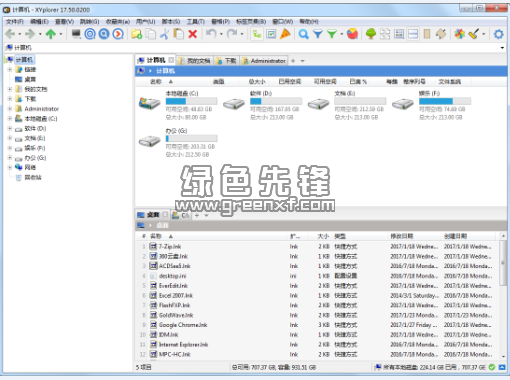The width and height of the screenshot is (510, 380).
Task: Switch to the C:\ tab in lower pane
Action: coord(181,215)
